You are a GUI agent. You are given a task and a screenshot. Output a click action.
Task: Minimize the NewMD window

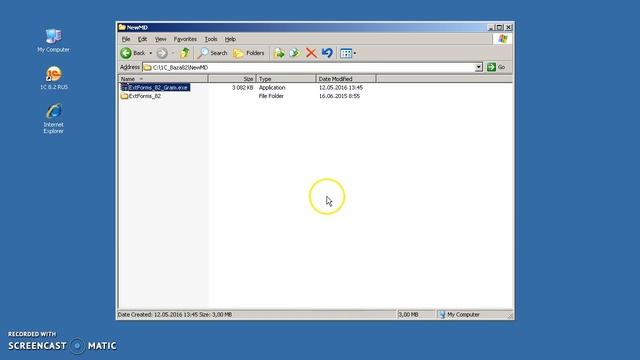(x=491, y=27)
